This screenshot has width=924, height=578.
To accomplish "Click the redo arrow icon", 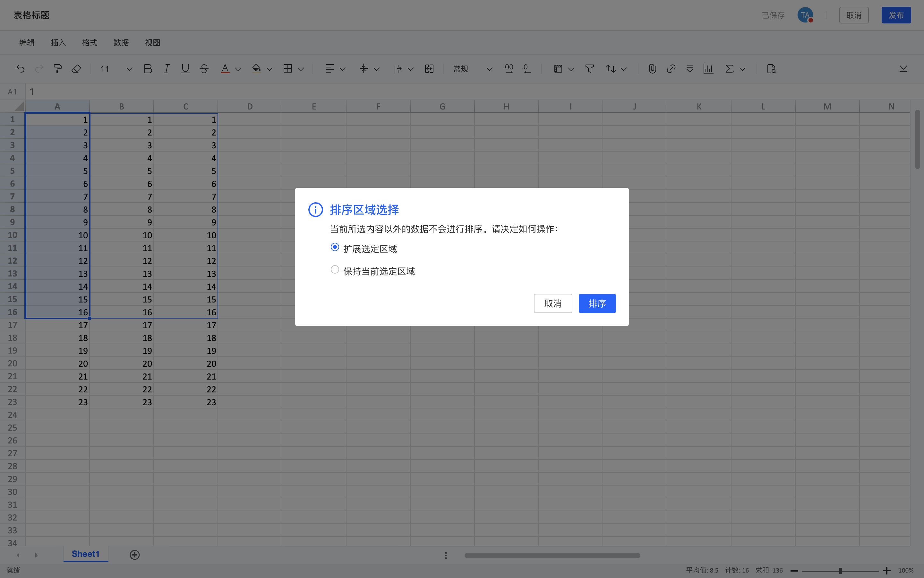I will click(x=39, y=69).
